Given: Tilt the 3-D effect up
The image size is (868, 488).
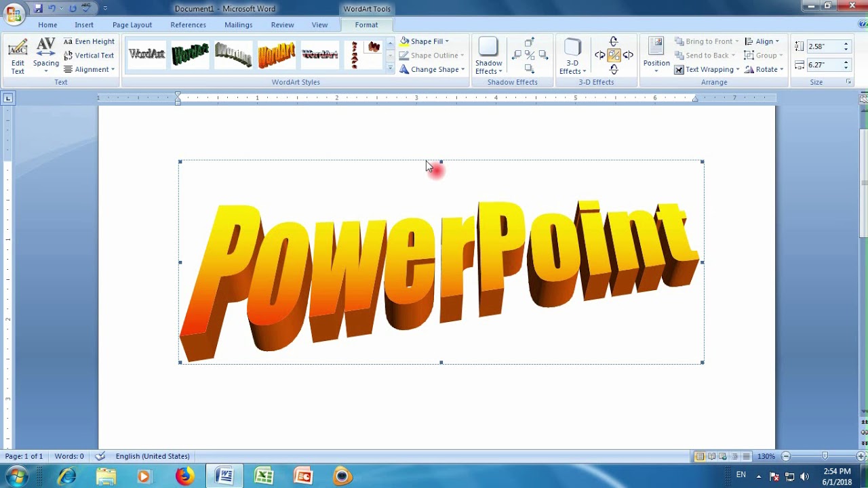Looking at the screenshot, I should click(x=614, y=42).
